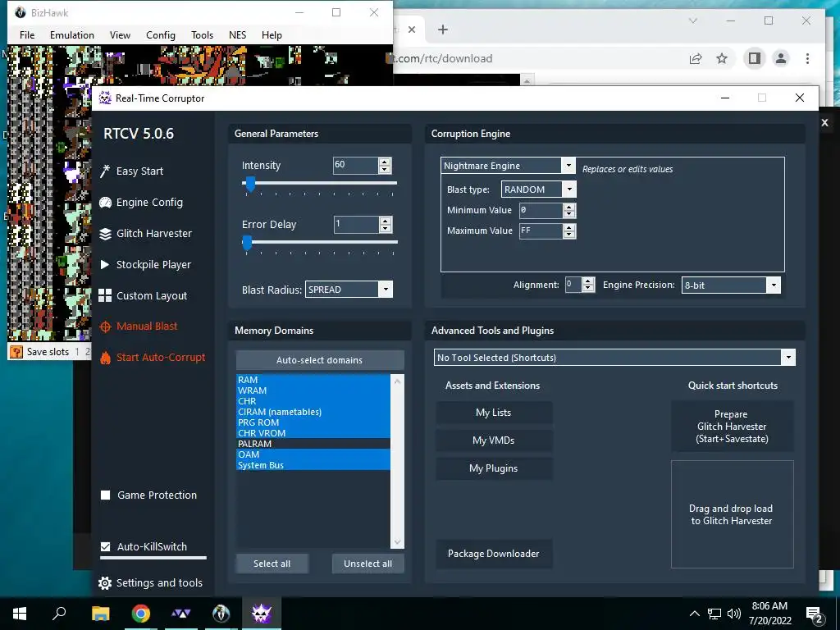Open Chrome three-dot menu

[x=807, y=58]
